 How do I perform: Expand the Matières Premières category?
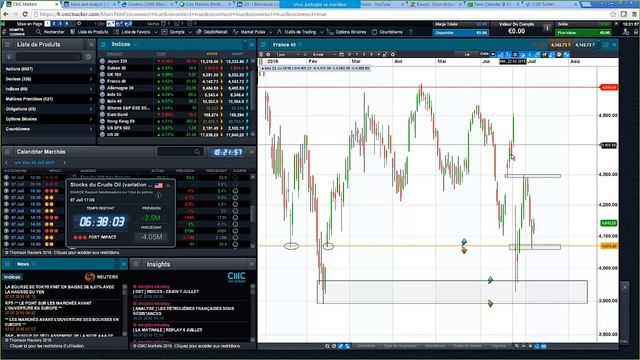[48, 99]
